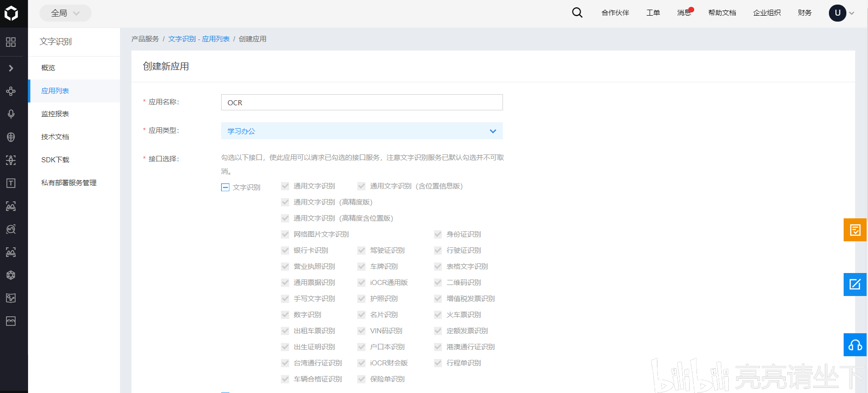Image resolution: width=868 pixels, height=393 pixels.
Task: Open 技术文档 in the sidebar
Action: 74,137
